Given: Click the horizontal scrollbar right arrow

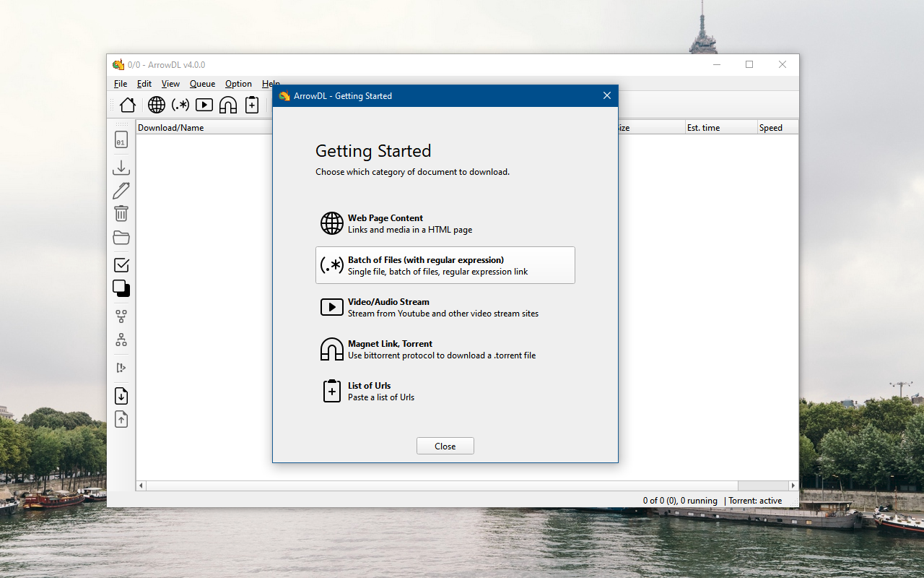Looking at the screenshot, I should pyautogui.click(x=793, y=486).
